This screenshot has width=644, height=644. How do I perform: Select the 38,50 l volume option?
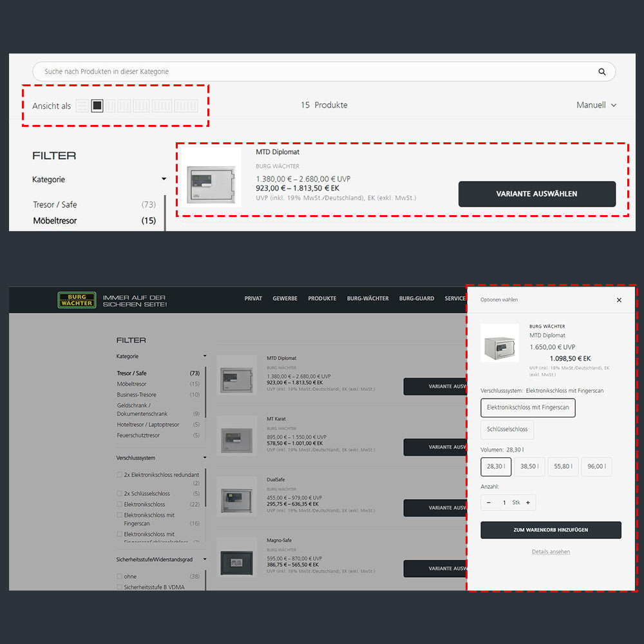pos(529,466)
